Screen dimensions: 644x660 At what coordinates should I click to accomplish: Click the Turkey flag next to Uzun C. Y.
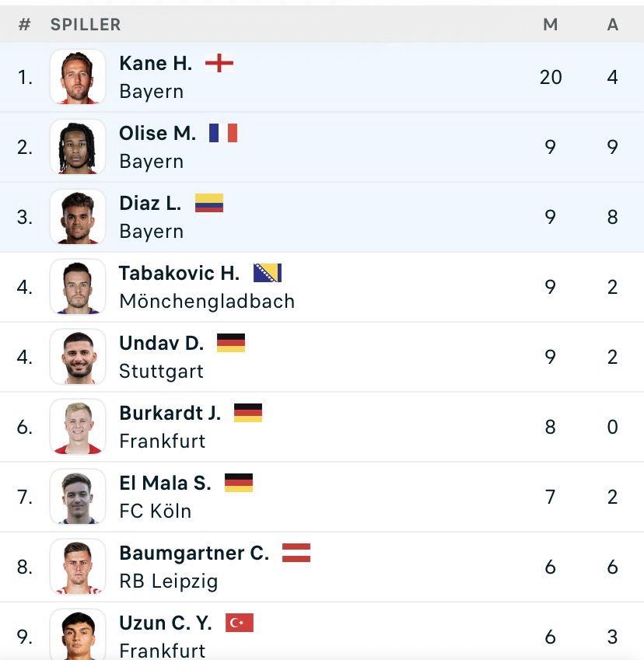(x=240, y=623)
